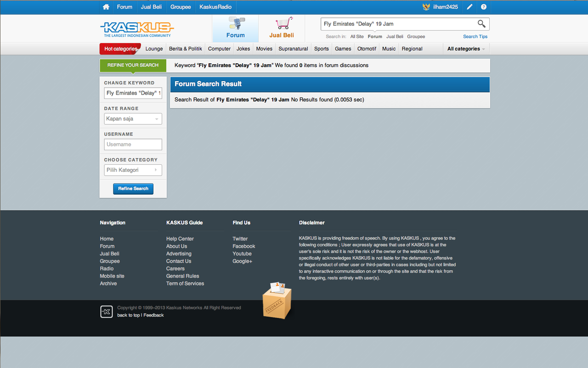Screen dimensions: 588x368
Task: Open the Otomotif category
Action: point(367,49)
